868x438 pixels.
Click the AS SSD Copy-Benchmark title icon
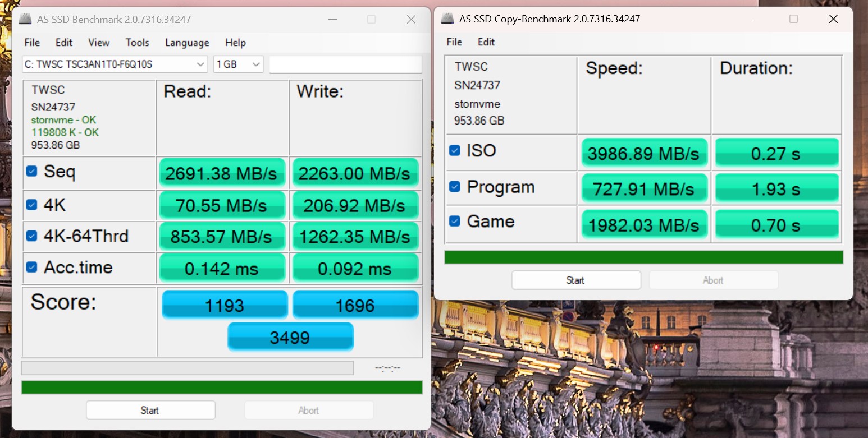[447, 19]
